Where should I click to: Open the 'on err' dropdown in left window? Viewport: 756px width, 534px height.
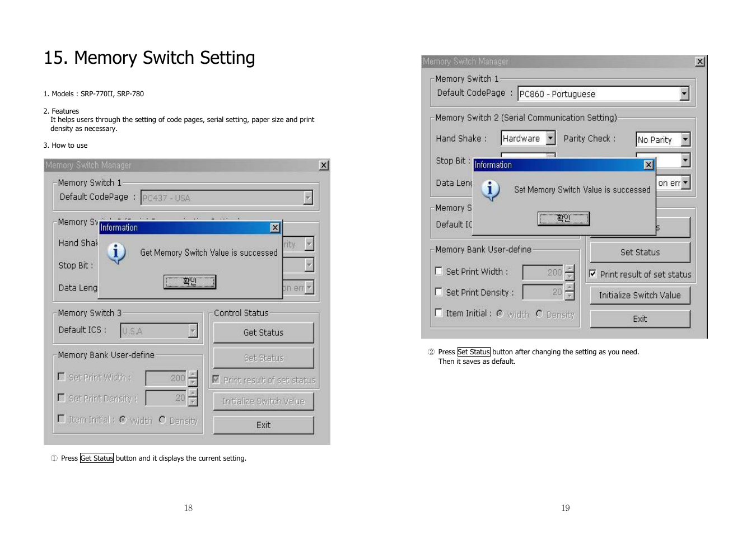309,288
